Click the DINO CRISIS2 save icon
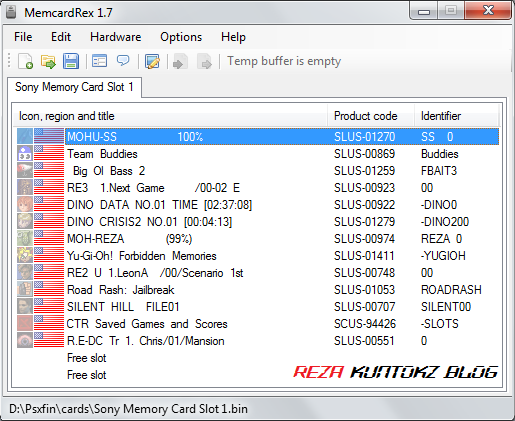The width and height of the screenshot is (515, 421). click(25, 221)
